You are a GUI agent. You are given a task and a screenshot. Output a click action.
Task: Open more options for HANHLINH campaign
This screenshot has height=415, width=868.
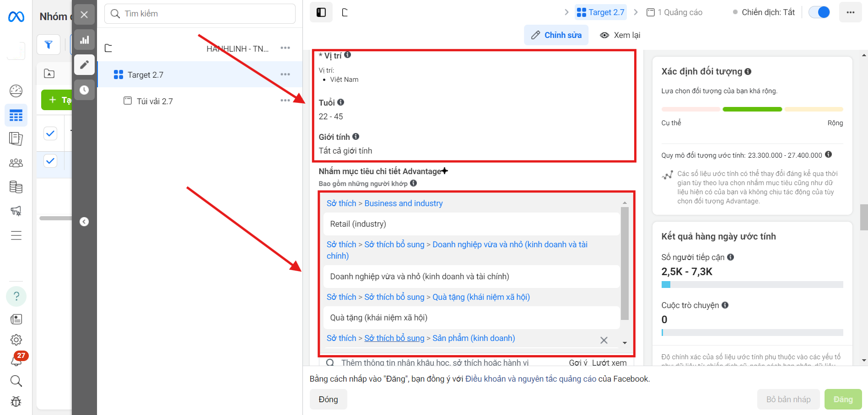click(x=285, y=48)
